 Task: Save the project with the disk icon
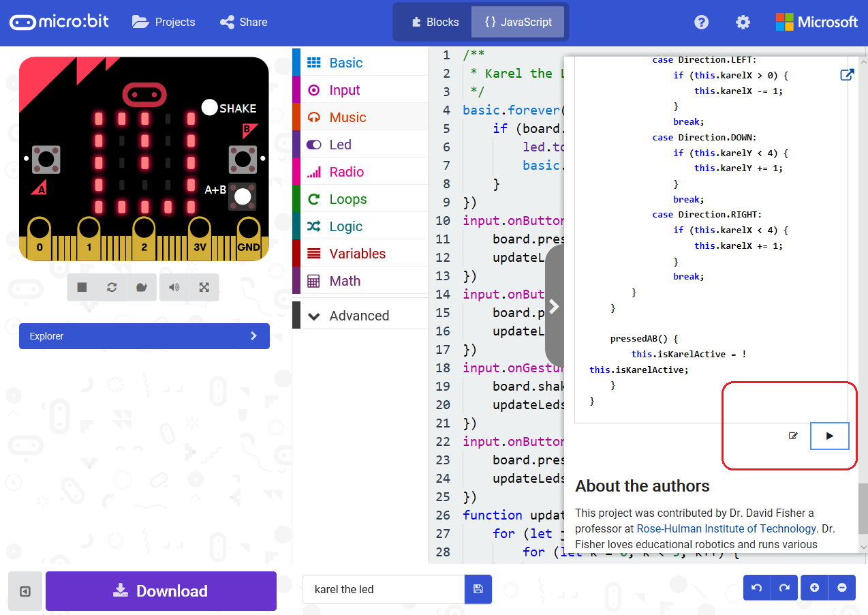point(478,589)
